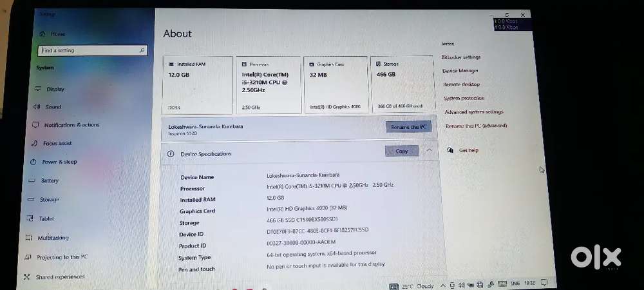Open the Sound settings page
This screenshot has height=290, width=644.
click(x=53, y=107)
